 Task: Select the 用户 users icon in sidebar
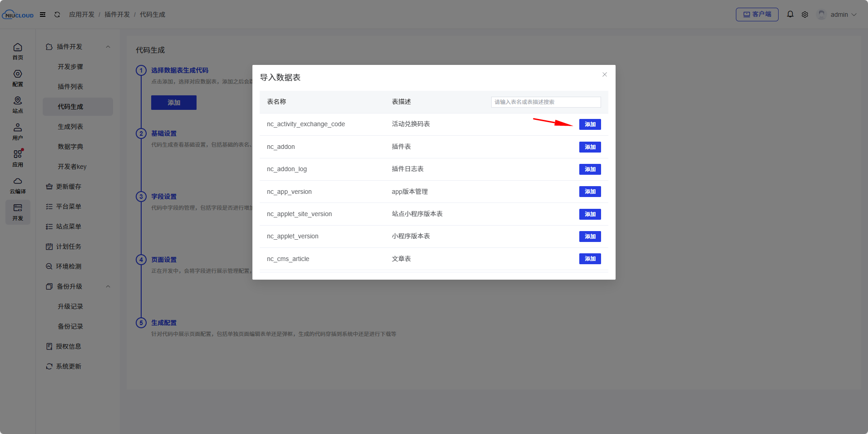18,131
